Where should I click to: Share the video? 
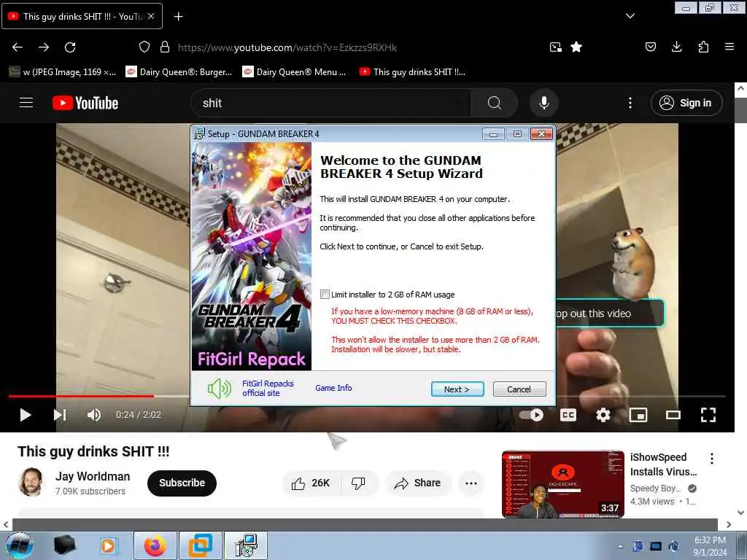418,483
